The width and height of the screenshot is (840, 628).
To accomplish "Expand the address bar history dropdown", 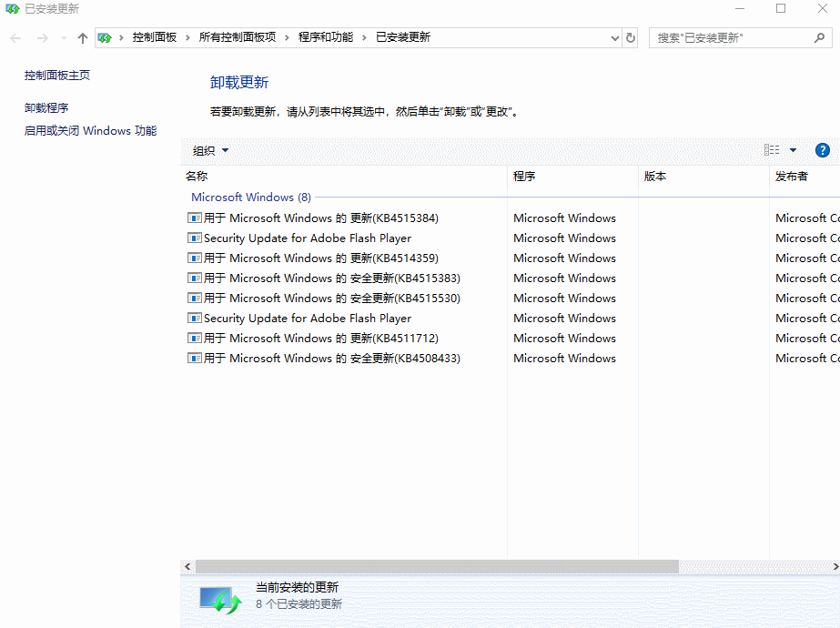I will (x=615, y=38).
